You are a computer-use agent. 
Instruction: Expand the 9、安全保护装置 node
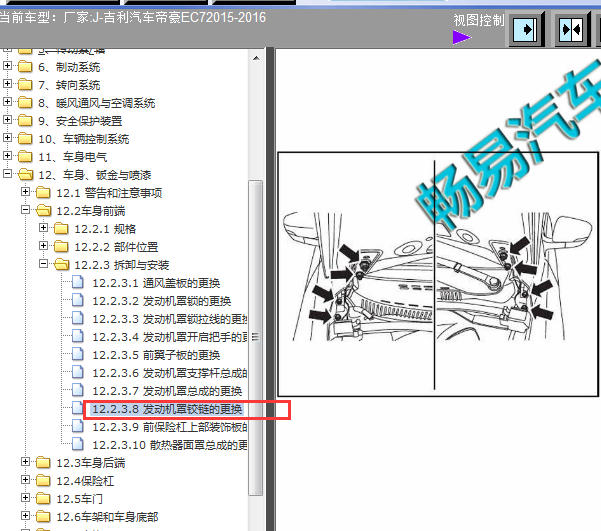point(7,120)
